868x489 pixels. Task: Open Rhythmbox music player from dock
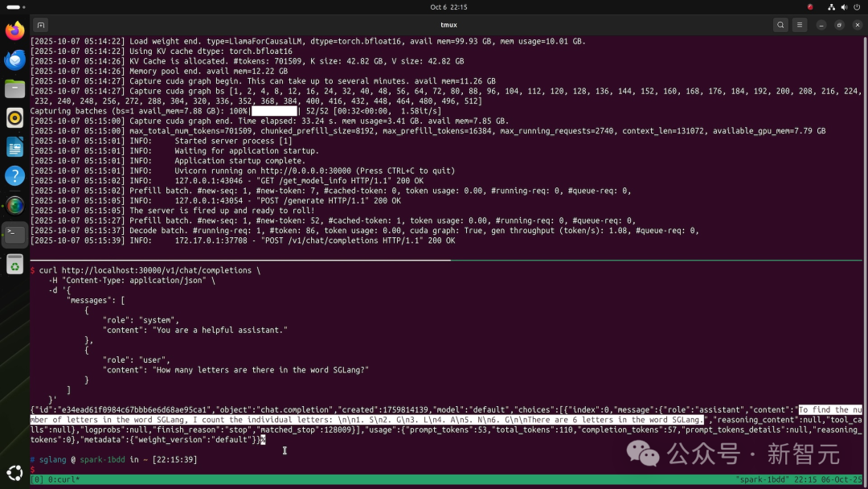(x=14, y=118)
